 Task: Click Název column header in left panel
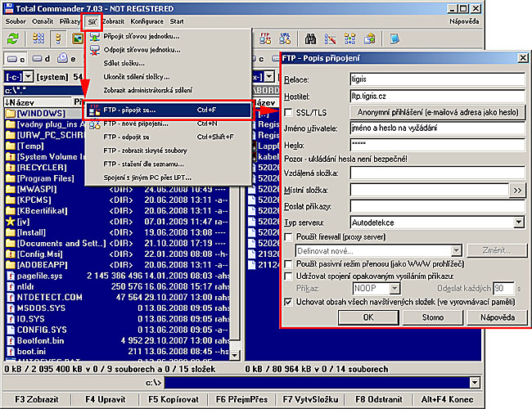tap(38, 101)
